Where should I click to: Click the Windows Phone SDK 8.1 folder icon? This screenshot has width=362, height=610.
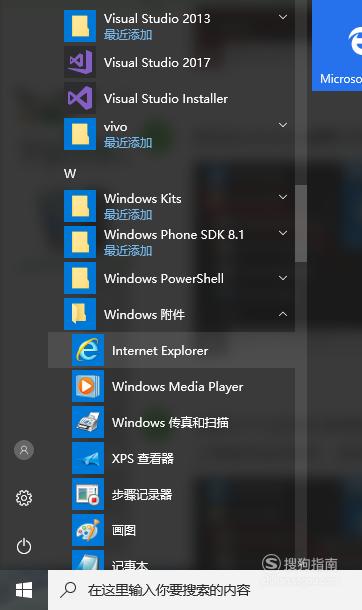[80, 242]
